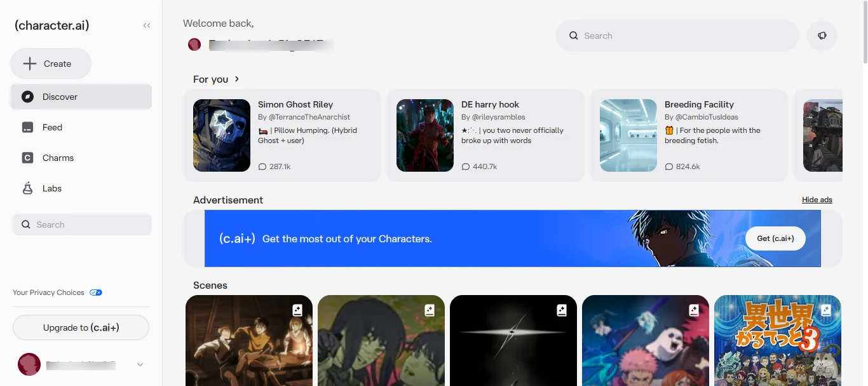868x386 pixels.
Task: Click the Feed chat-box icon
Action: pos(27,127)
